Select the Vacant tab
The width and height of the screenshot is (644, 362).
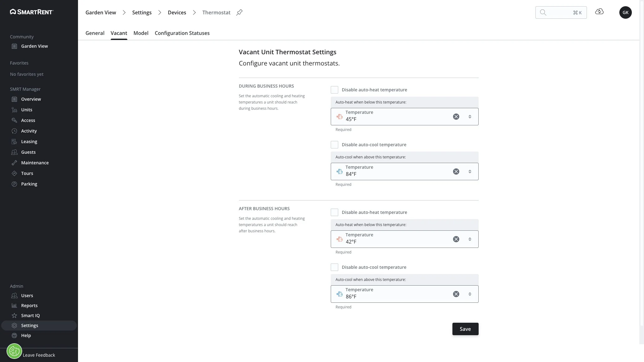coord(119,33)
